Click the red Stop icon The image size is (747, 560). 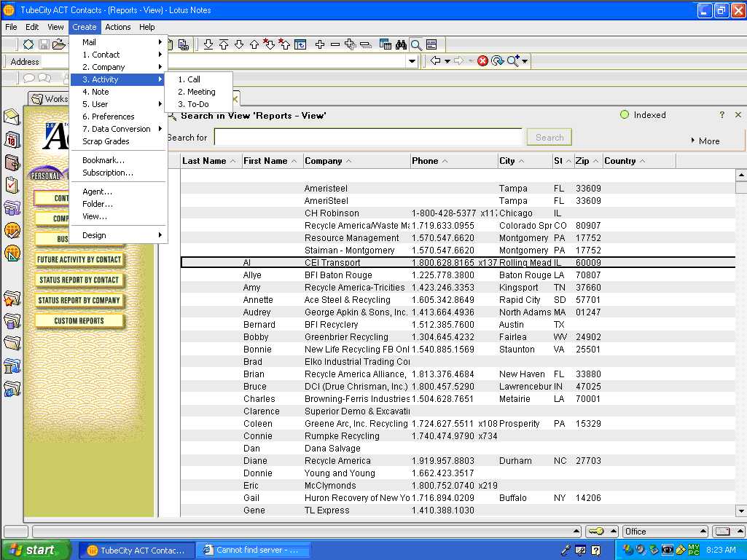482,60
